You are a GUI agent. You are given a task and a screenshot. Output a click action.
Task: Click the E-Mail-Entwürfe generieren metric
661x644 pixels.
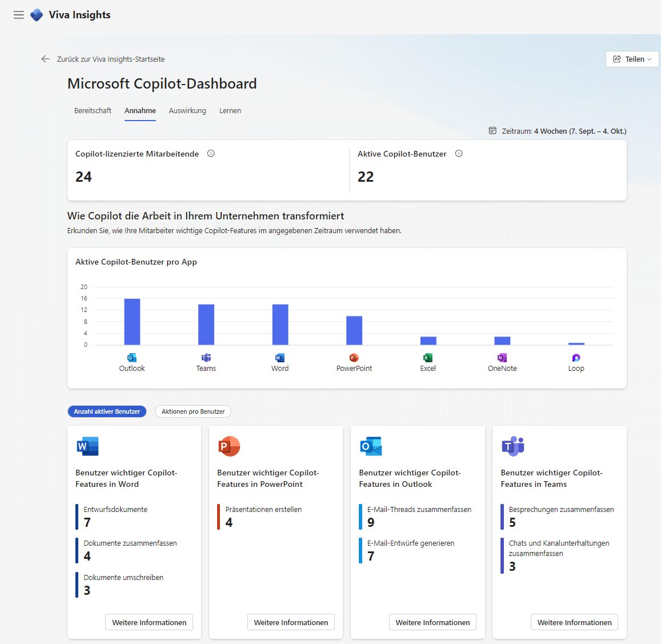[x=407, y=550]
